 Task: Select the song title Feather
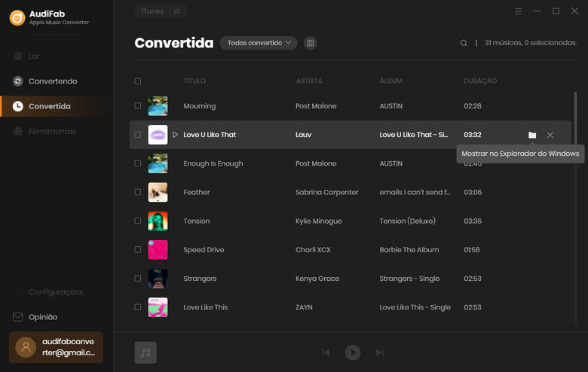pyautogui.click(x=197, y=192)
